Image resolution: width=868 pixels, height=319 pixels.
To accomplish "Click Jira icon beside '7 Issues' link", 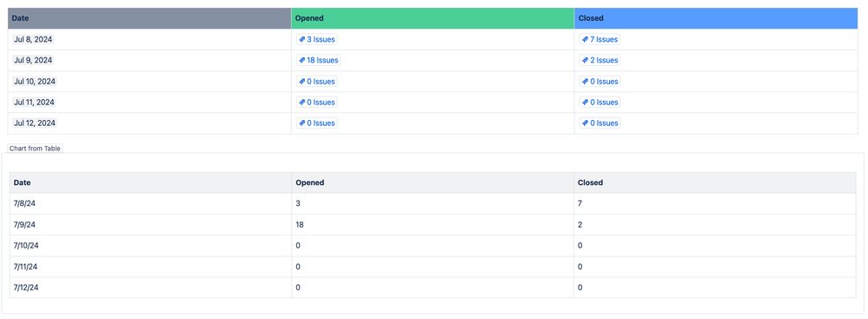I will point(585,39).
